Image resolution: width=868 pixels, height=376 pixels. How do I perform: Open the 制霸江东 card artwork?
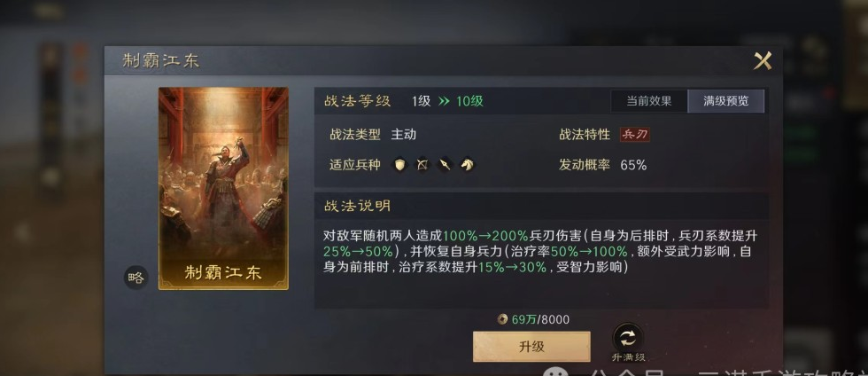coord(223,189)
